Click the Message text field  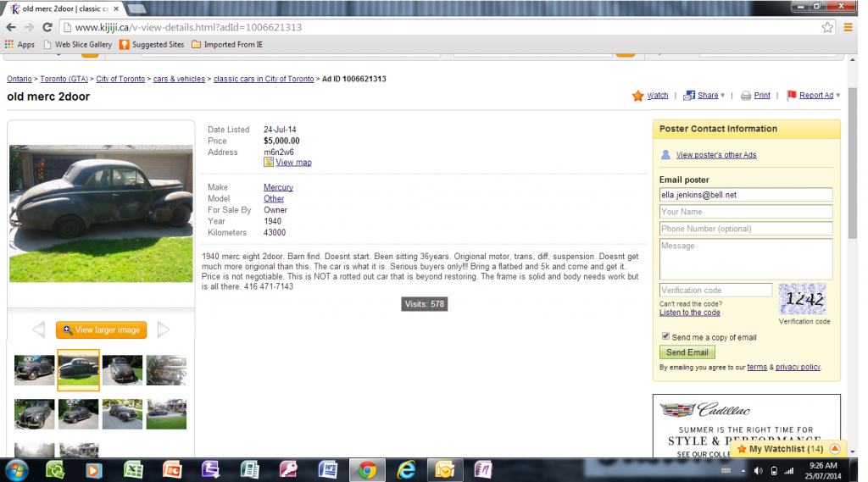(x=746, y=258)
